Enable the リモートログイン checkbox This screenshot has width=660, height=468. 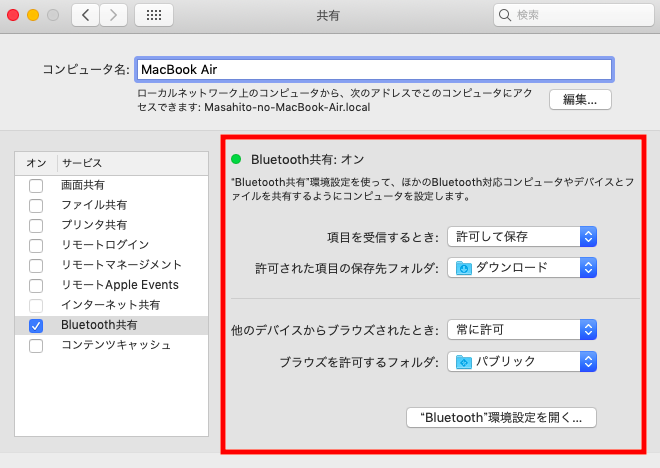36,246
